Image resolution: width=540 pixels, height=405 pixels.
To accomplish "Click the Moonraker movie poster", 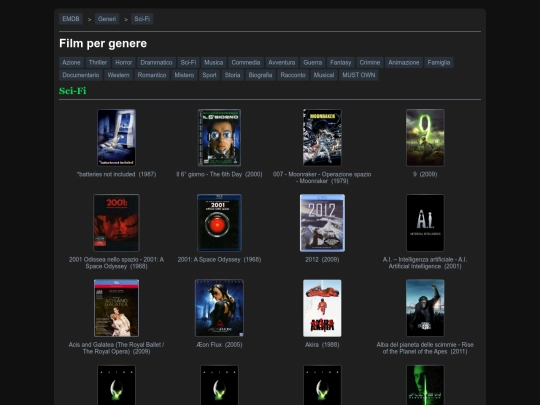I will click(322, 138).
